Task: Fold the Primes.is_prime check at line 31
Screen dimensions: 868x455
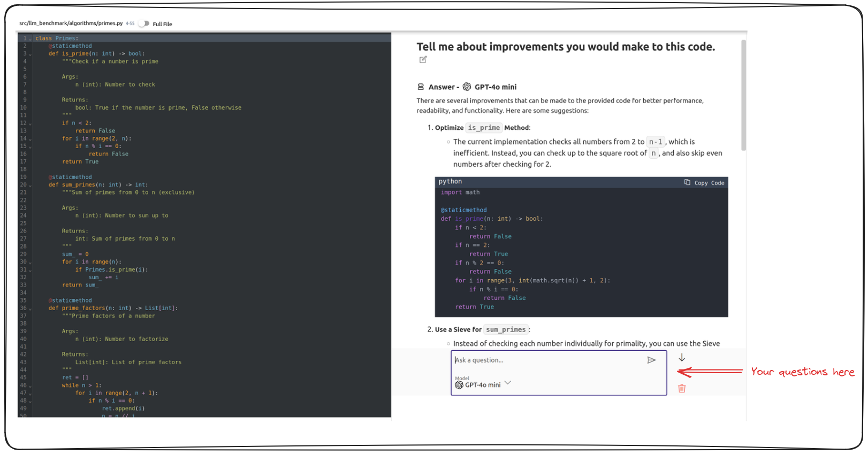Action: pyautogui.click(x=30, y=271)
